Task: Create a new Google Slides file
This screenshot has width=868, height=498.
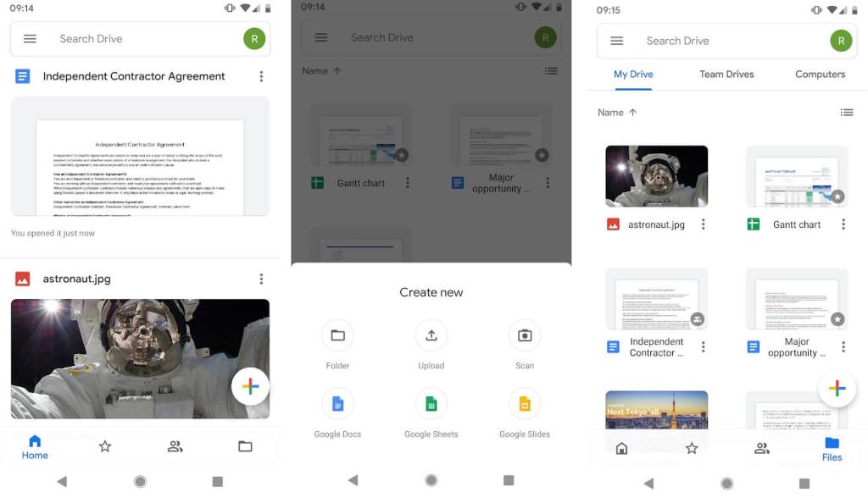Action: pos(524,404)
